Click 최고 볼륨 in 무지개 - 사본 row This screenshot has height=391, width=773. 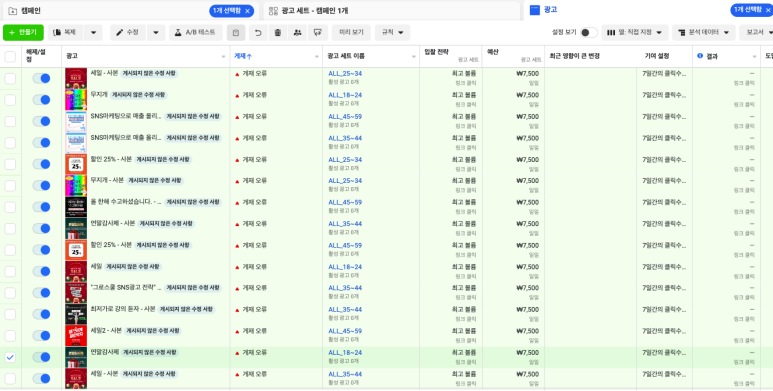coord(464,181)
